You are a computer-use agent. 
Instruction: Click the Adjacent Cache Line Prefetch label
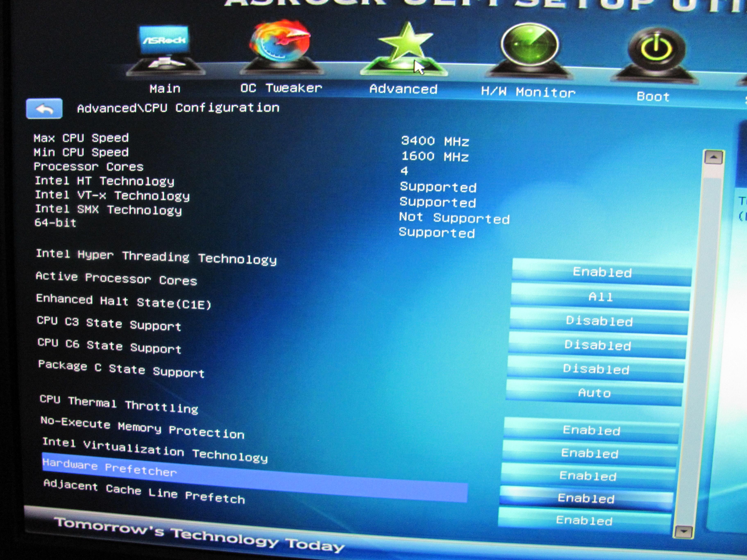(144, 491)
